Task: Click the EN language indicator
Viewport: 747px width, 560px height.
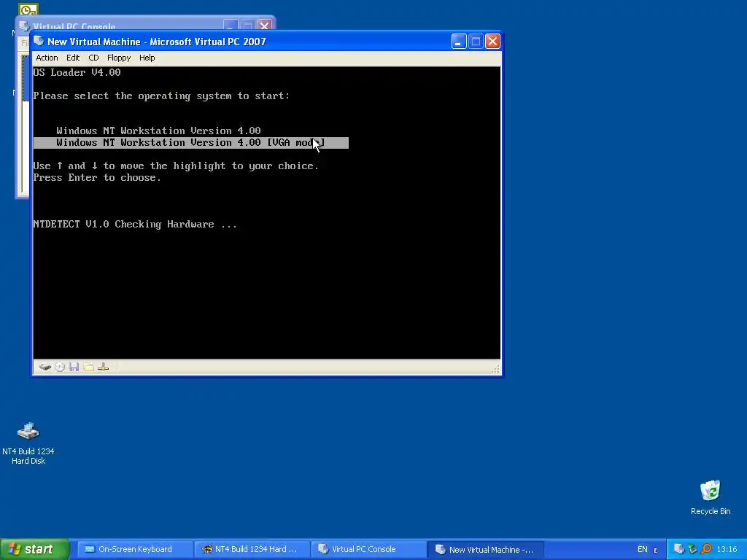Action: coord(642,549)
